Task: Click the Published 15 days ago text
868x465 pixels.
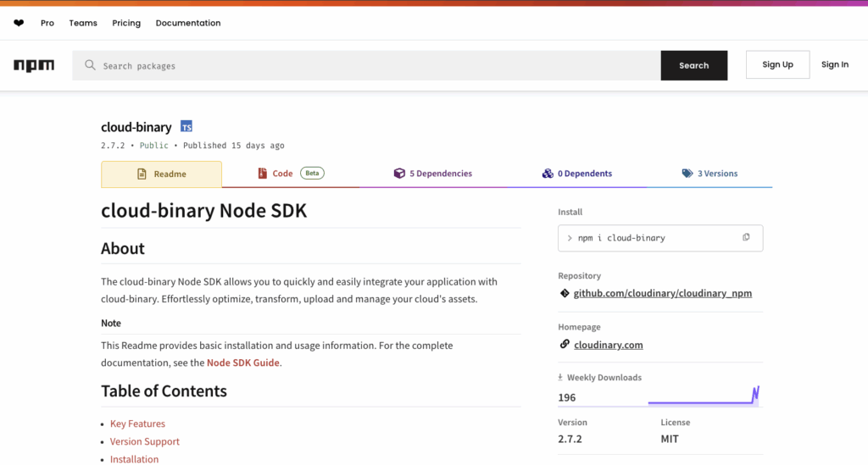Action: click(x=234, y=146)
